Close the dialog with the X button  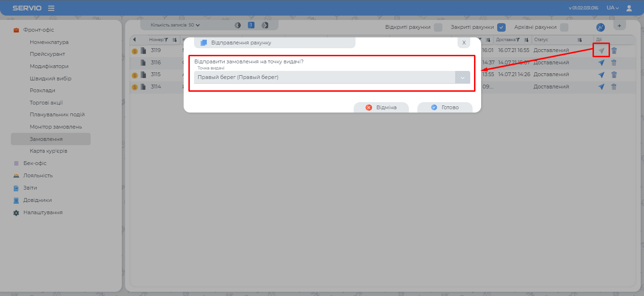coord(464,43)
